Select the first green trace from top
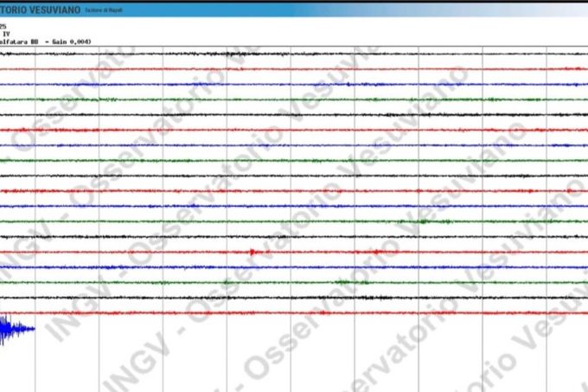Viewport: 588px width, 392px height. (294, 99)
